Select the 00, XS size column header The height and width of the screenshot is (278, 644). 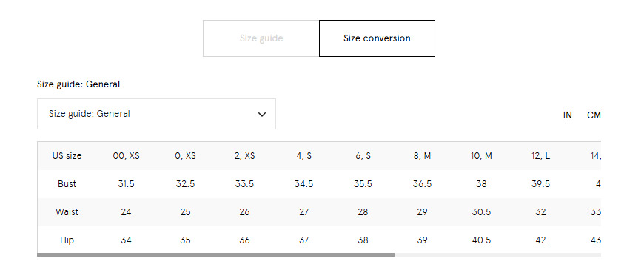pos(126,156)
